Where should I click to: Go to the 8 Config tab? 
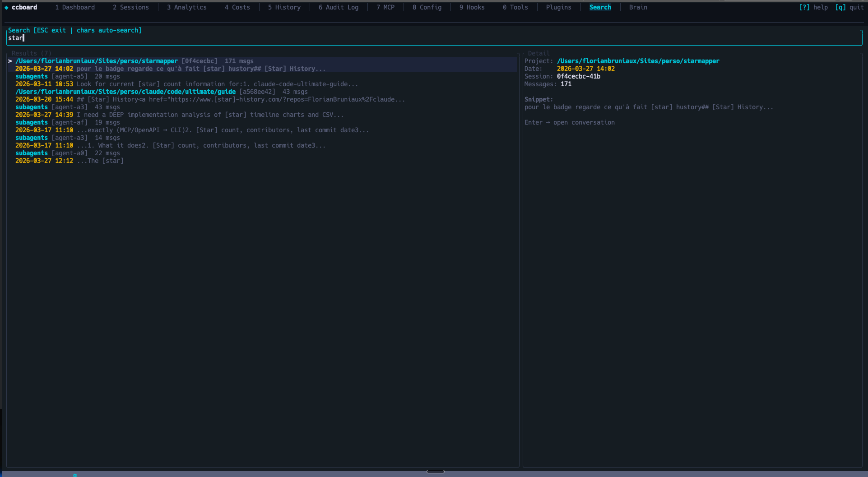coord(427,8)
